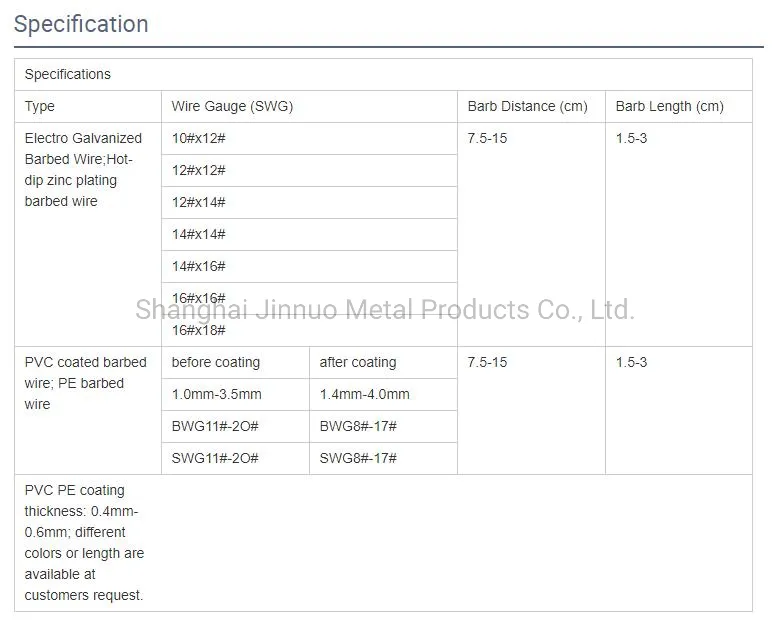Viewport: 772px width, 620px height.
Task: Select the BWG8#-17# cell
Action: pos(358,426)
